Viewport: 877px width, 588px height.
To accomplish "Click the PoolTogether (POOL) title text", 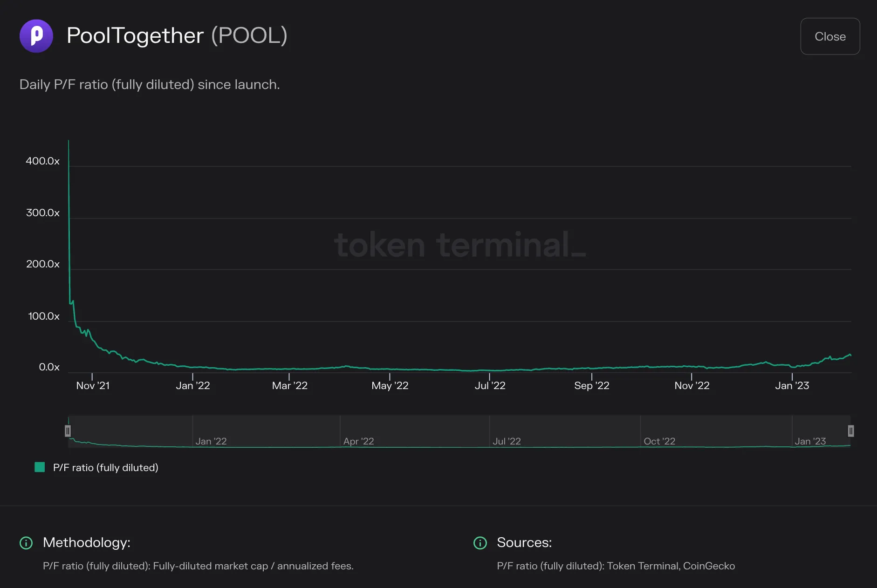I will click(x=177, y=36).
